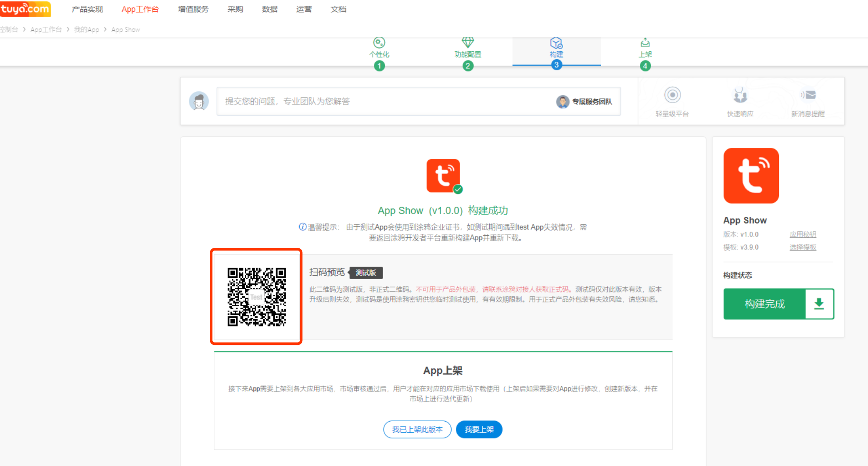Click the test QR code image

257,297
